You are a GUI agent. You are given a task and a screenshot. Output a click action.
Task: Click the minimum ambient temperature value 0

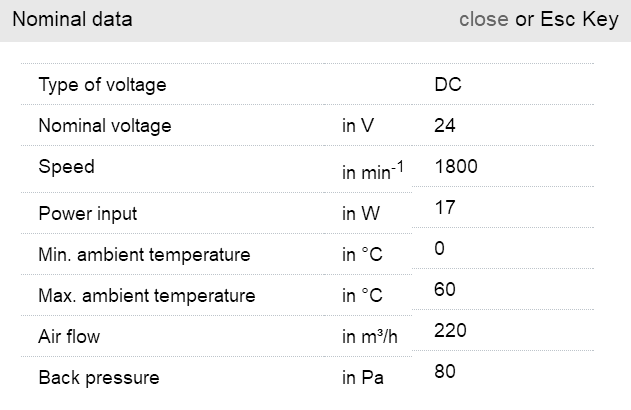tap(440, 248)
